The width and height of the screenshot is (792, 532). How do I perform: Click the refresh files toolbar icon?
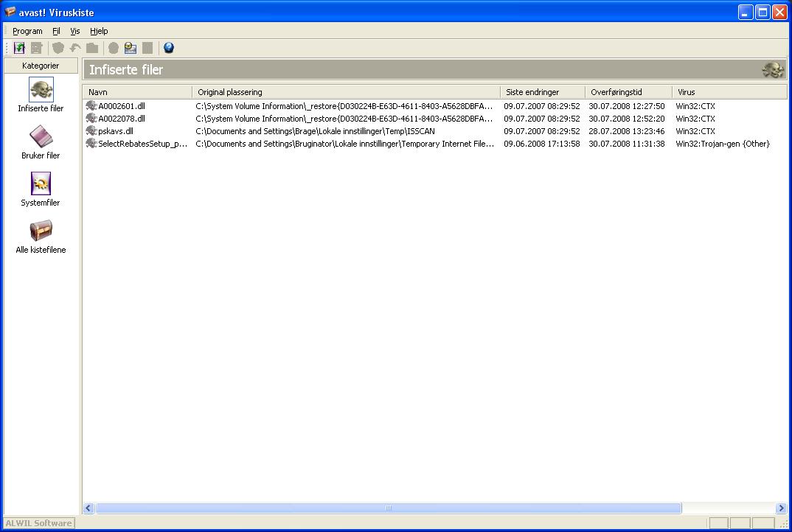pos(19,48)
